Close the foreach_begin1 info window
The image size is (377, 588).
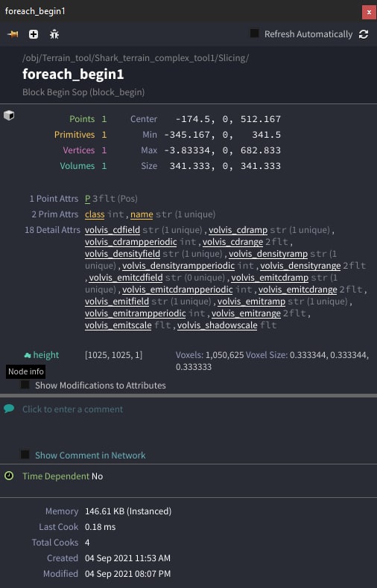click(x=369, y=13)
